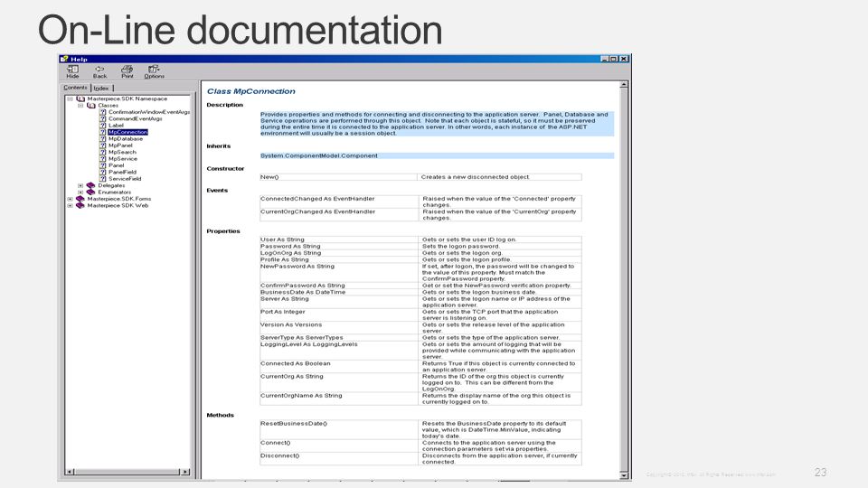Click the topic icon beside PanelField
868x488 pixels.
(x=102, y=172)
